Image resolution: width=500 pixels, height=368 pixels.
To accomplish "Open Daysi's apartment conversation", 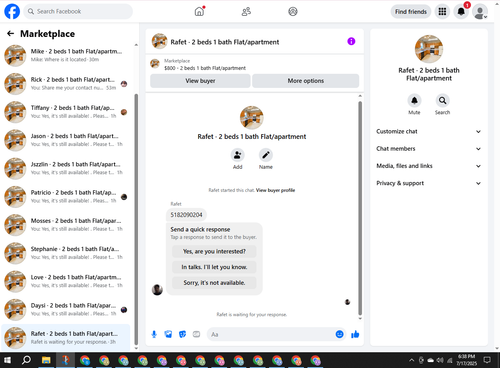I will click(66, 310).
